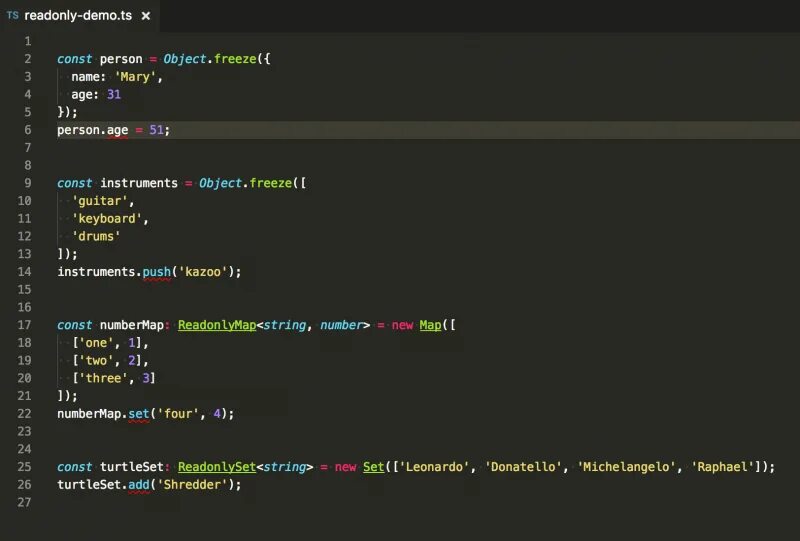Click line number 14 in the gutter
The width and height of the screenshot is (800, 541).
(24, 272)
